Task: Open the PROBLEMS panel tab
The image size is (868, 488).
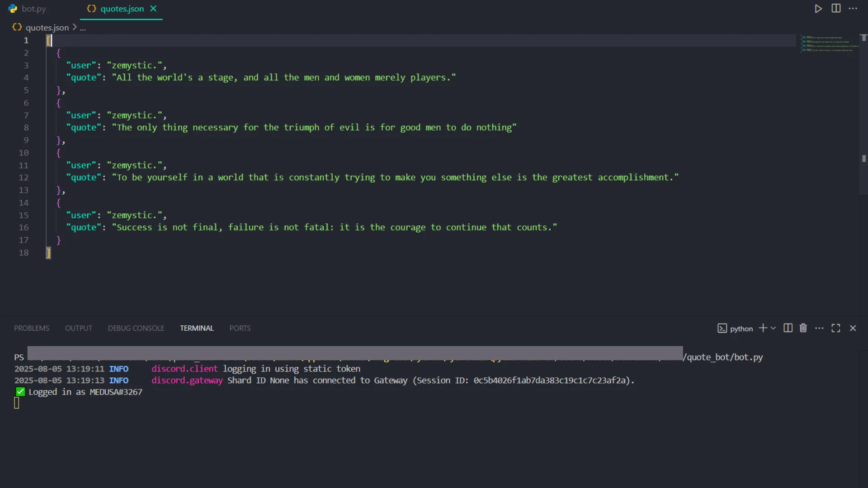Action: pos(32,328)
